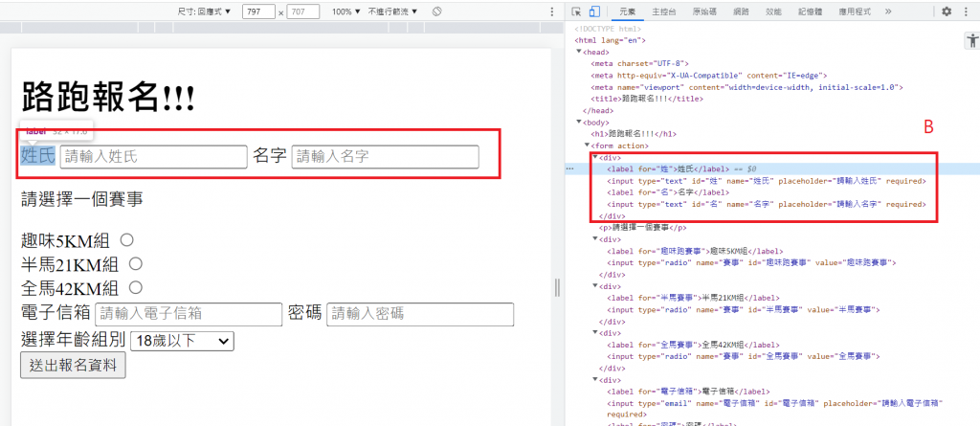Open the 尺寸 回應式 dropdown
The width and height of the screenshot is (980, 426).
[205, 11]
